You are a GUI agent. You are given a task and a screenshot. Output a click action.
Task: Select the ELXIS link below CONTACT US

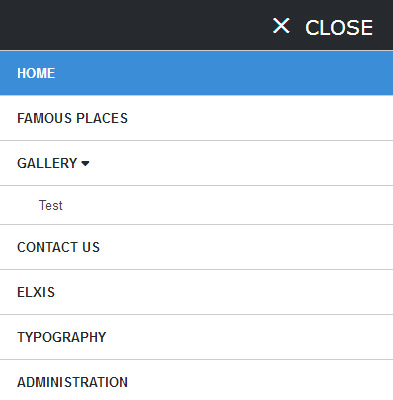(x=36, y=292)
